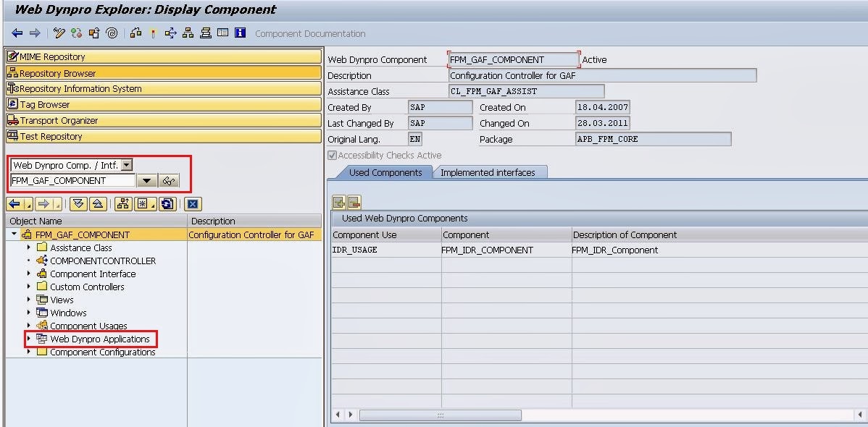Click the Collapse all nodes icon
Viewport: 868px width, 427px height.
coord(98,204)
